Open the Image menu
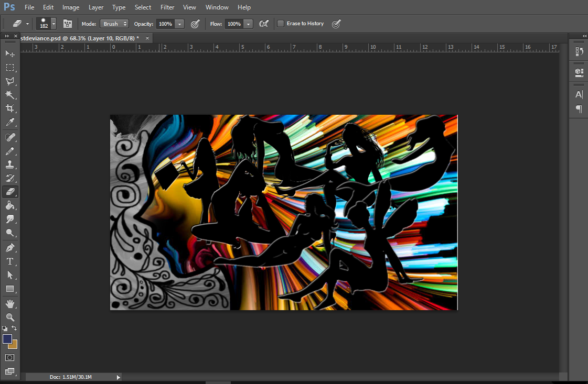 (x=71, y=7)
